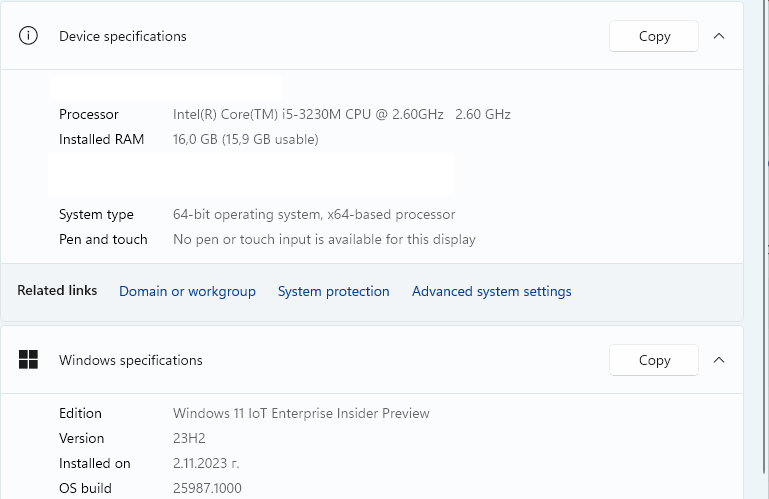
Task: Select the Windows specifications heading
Action: (x=130, y=360)
